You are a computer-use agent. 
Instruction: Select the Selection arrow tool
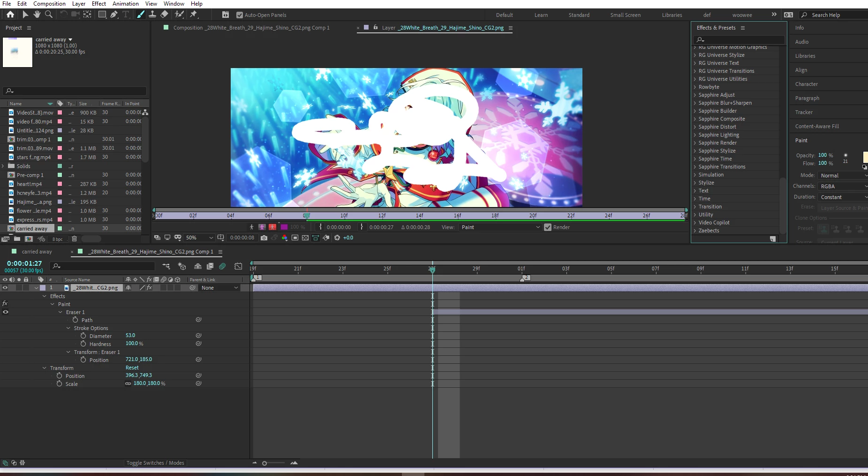click(25, 15)
